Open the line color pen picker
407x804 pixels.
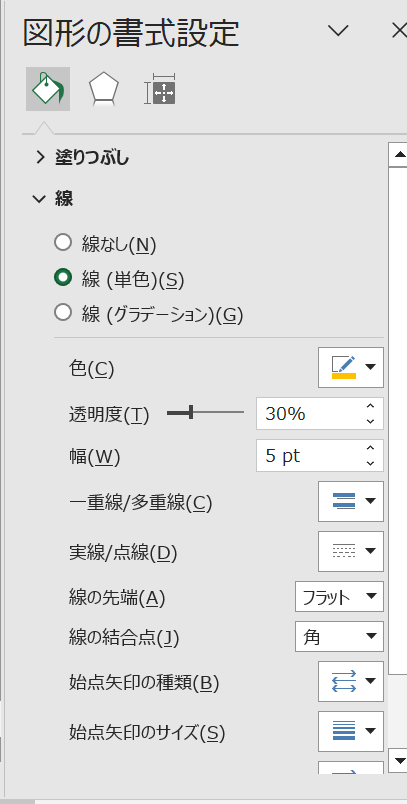351,367
